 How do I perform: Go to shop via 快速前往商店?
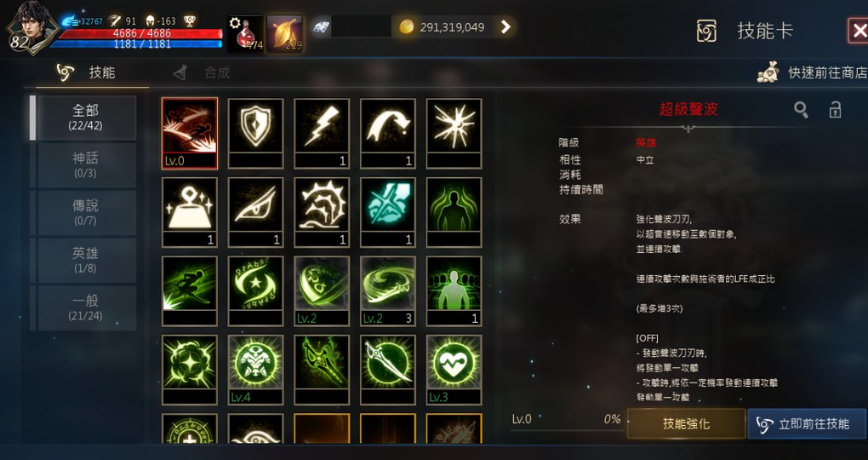tap(812, 72)
